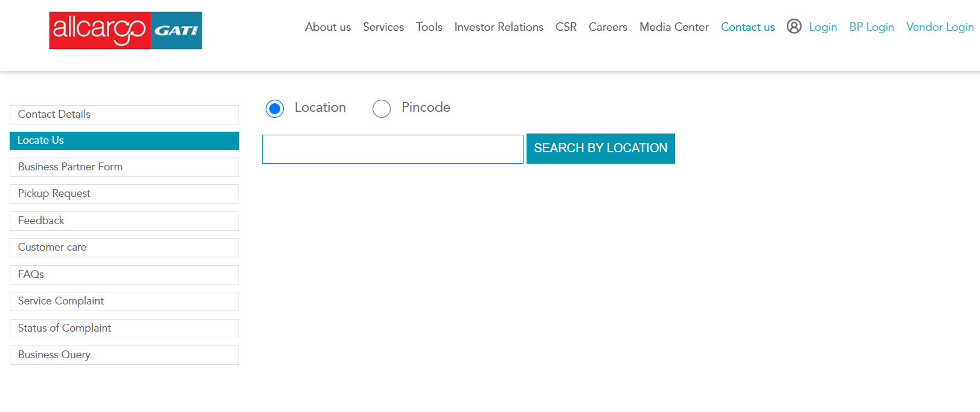Click the user profile icon
This screenshot has width=980, height=412.
pos(793,27)
